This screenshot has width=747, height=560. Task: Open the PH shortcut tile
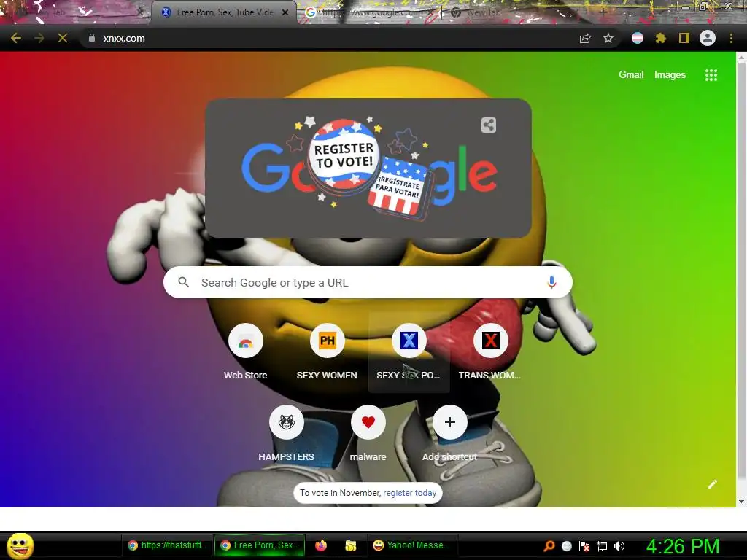[327, 352]
